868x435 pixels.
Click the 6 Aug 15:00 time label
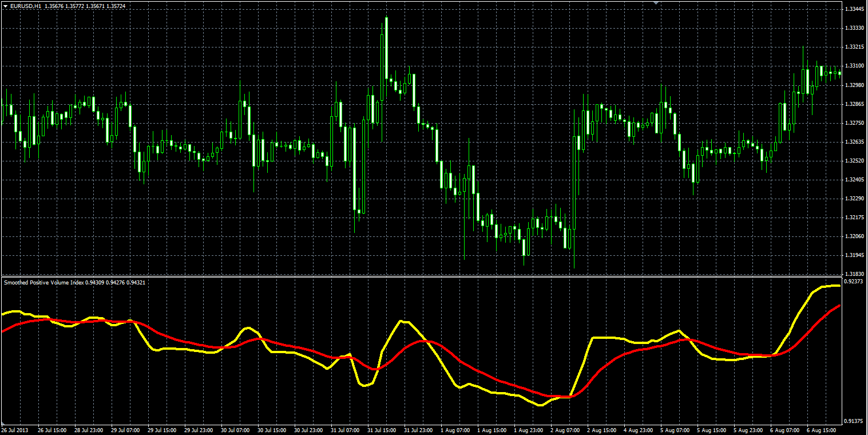click(821, 430)
